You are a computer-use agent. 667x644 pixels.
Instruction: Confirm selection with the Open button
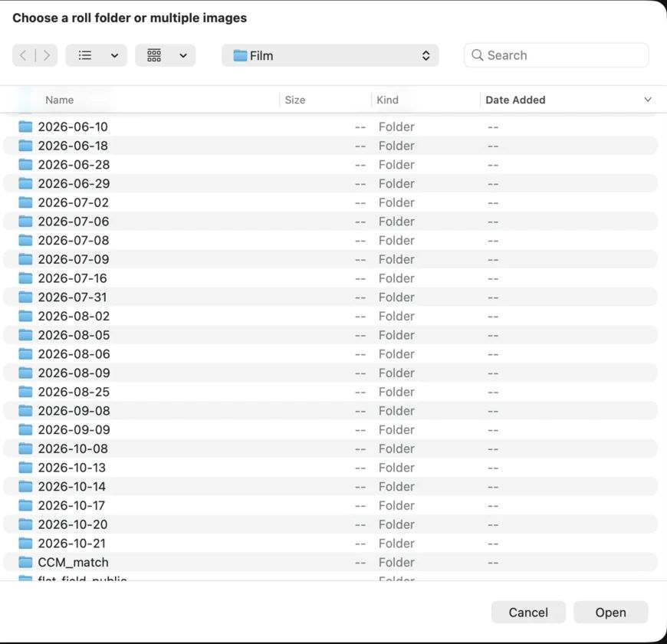610,612
